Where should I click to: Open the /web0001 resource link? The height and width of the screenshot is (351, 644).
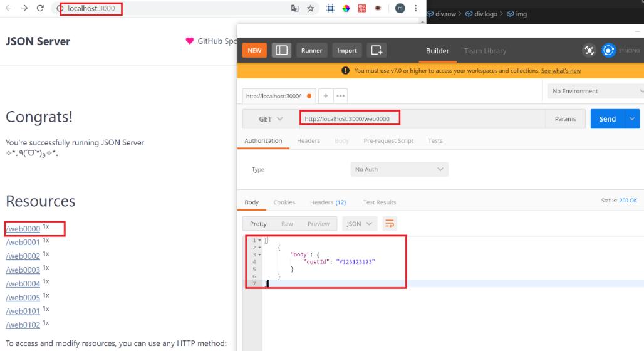coord(23,242)
